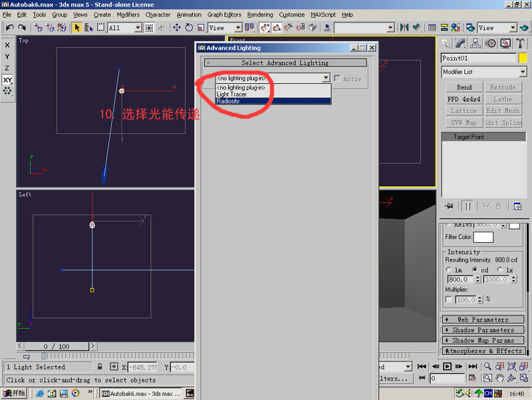Select the cd intensity radio button
The height and width of the screenshot is (400, 532).
click(x=475, y=270)
